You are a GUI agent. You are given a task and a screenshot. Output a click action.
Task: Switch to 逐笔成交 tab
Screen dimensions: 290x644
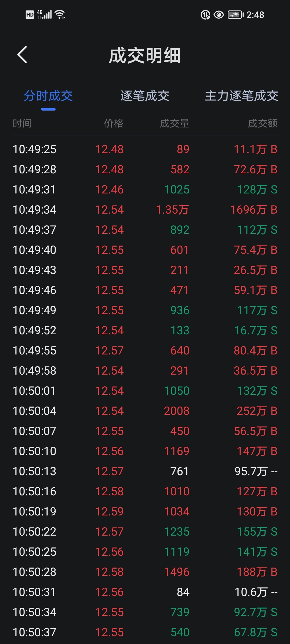(x=145, y=96)
